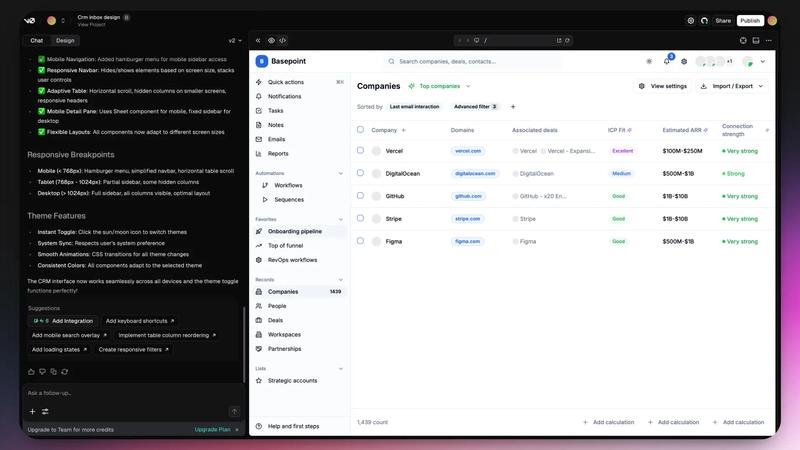Collapse the Records section
Viewport: 800px width, 450px height.
tap(341, 280)
